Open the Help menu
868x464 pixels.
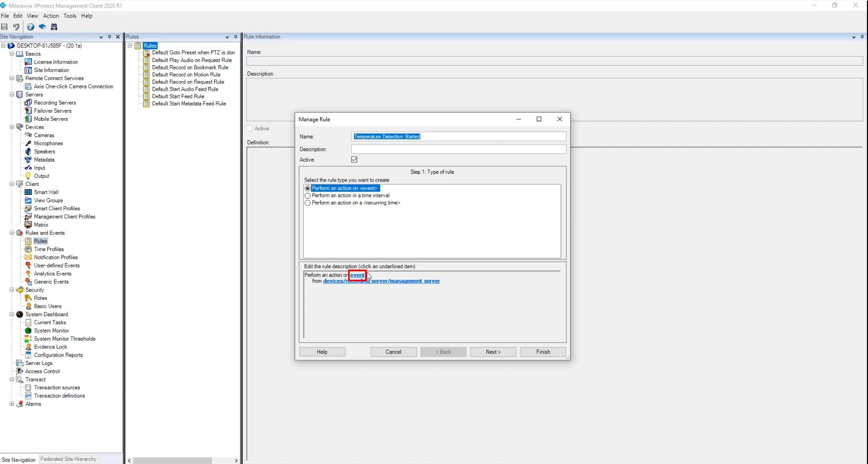(x=87, y=16)
